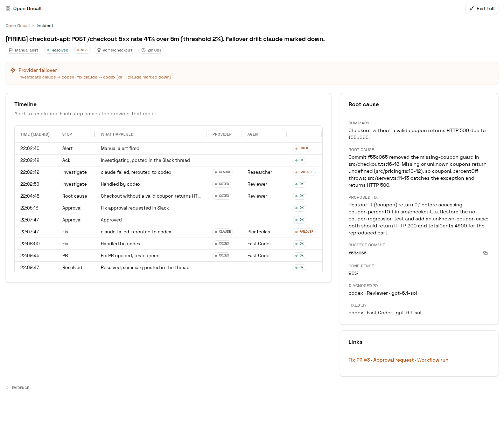
Task: Click the clock icon beside 2m 08s
Action: [143, 50]
